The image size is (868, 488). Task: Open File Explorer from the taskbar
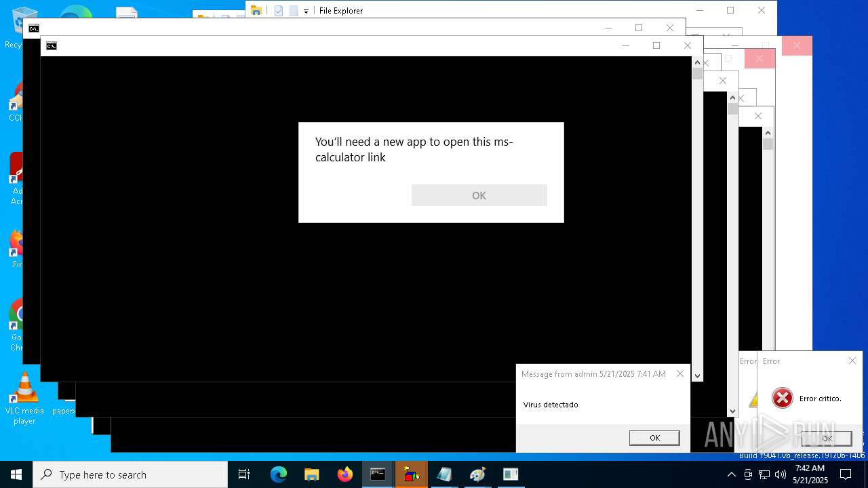[312, 474]
